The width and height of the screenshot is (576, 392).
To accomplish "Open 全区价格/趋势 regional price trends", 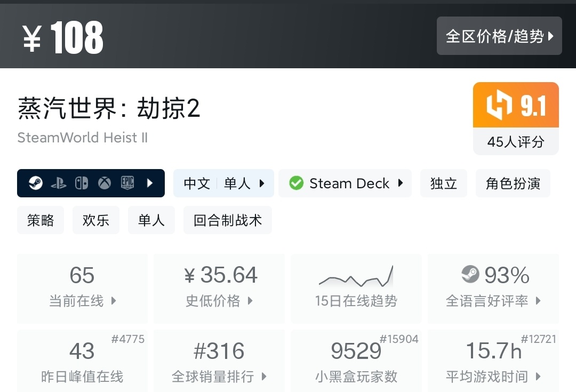I will (499, 36).
